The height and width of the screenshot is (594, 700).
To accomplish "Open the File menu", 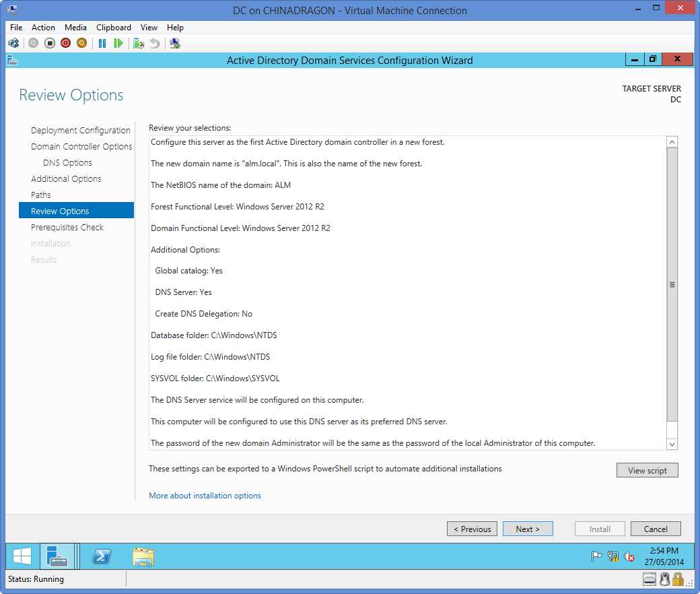I will pos(16,27).
